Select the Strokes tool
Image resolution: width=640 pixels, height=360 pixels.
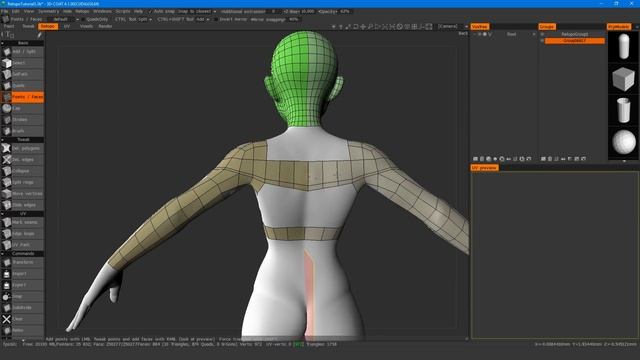click(x=22, y=120)
